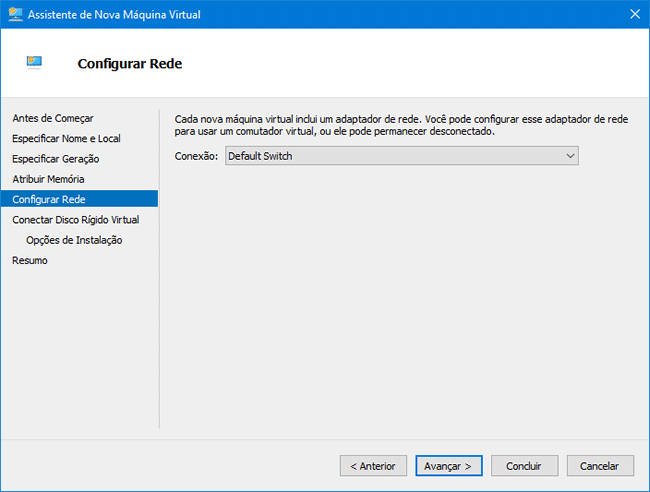Click the network adapter description paragraph
This screenshot has height=492, width=650.
tap(400, 125)
